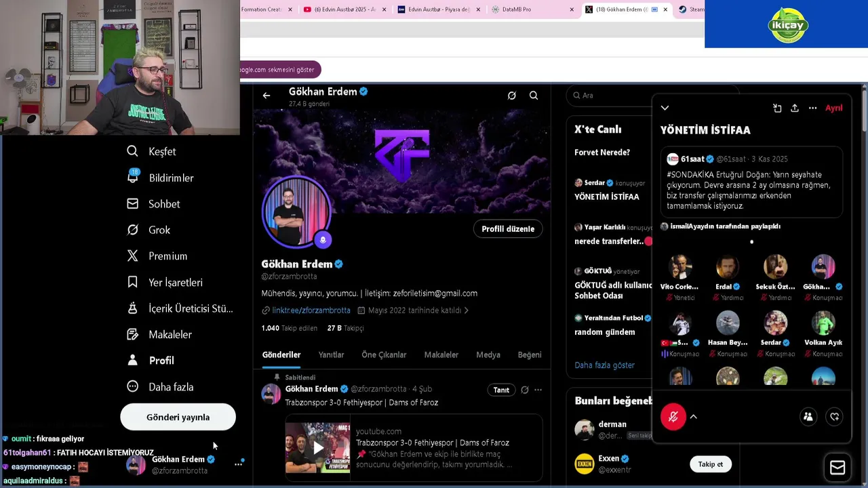Click 1.040 Takip edilen count
The height and width of the screenshot is (488, 868).
click(x=290, y=328)
